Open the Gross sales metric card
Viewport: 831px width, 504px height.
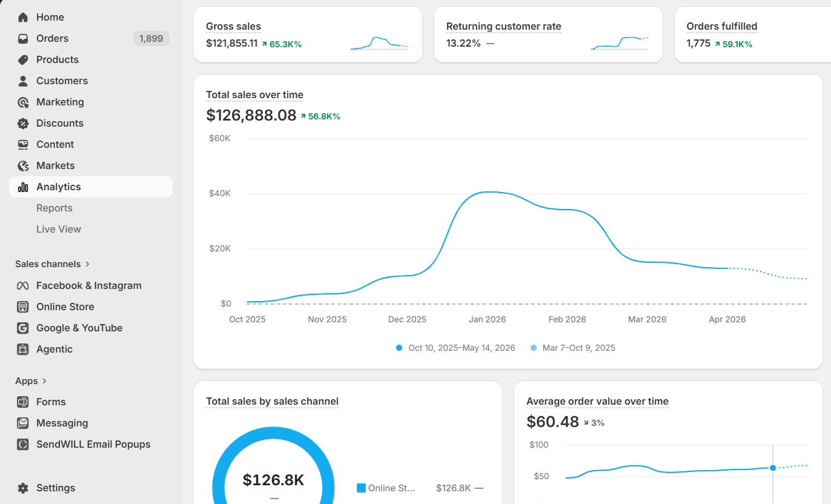coord(308,35)
